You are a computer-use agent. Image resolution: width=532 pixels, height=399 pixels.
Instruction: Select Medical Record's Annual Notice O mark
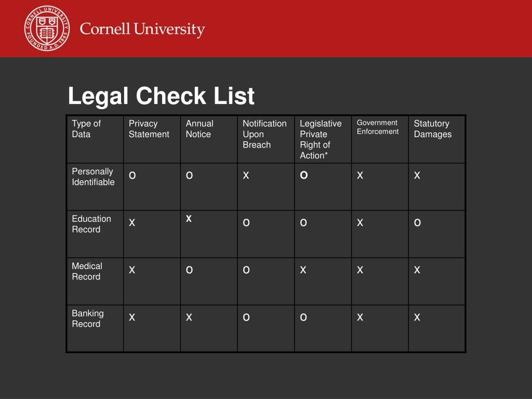tap(189, 270)
